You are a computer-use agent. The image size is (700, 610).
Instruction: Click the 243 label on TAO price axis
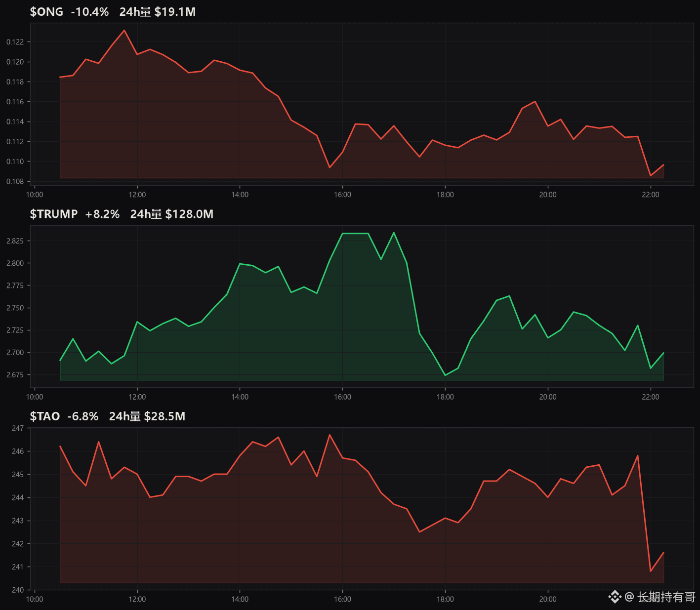(x=18, y=521)
